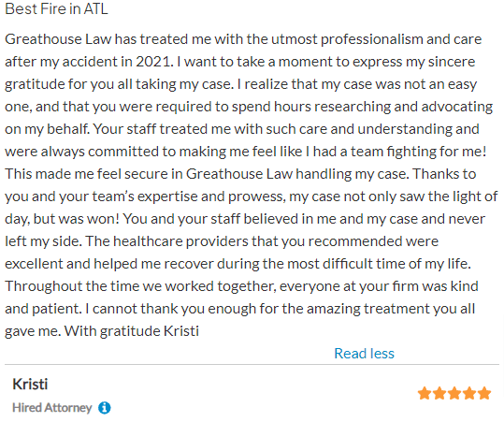Select the third orange rating star
Viewport: 504px width, 422px height.
pos(454,393)
